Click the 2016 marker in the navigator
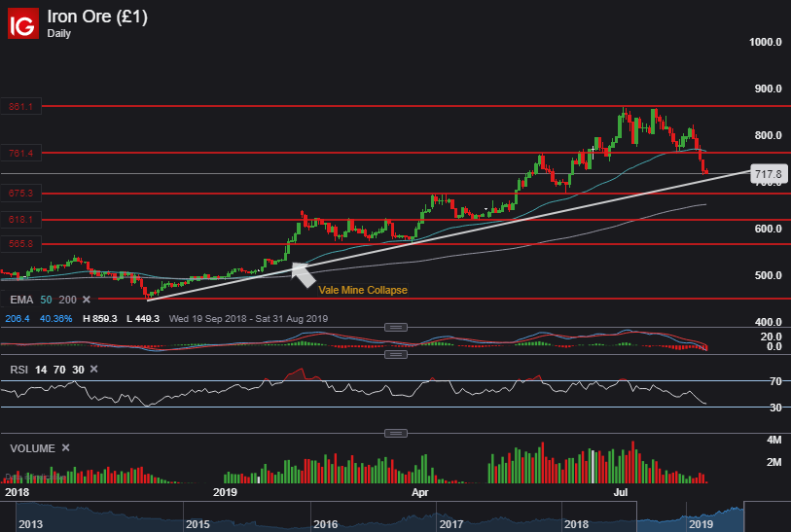791x532 pixels. pos(325,524)
